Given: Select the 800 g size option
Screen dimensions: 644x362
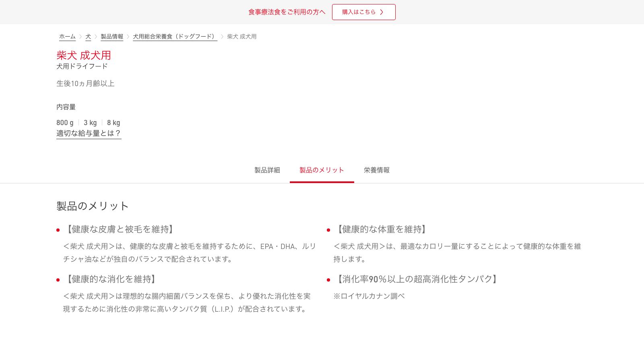Looking at the screenshot, I should pyautogui.click(x=65, y=123).
